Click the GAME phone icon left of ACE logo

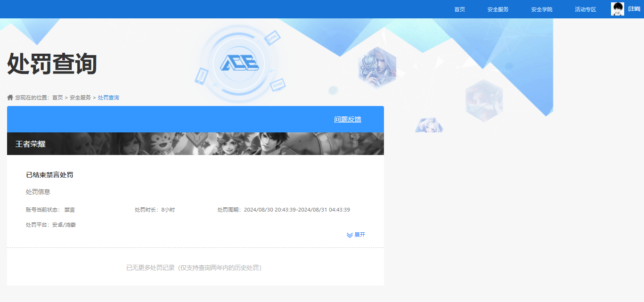click(x=202, y=75)
